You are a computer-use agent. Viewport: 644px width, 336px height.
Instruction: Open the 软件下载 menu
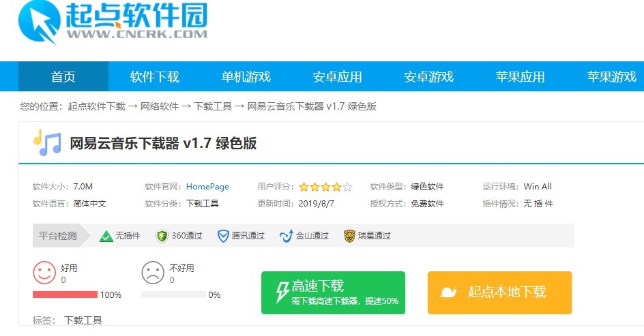154,76
